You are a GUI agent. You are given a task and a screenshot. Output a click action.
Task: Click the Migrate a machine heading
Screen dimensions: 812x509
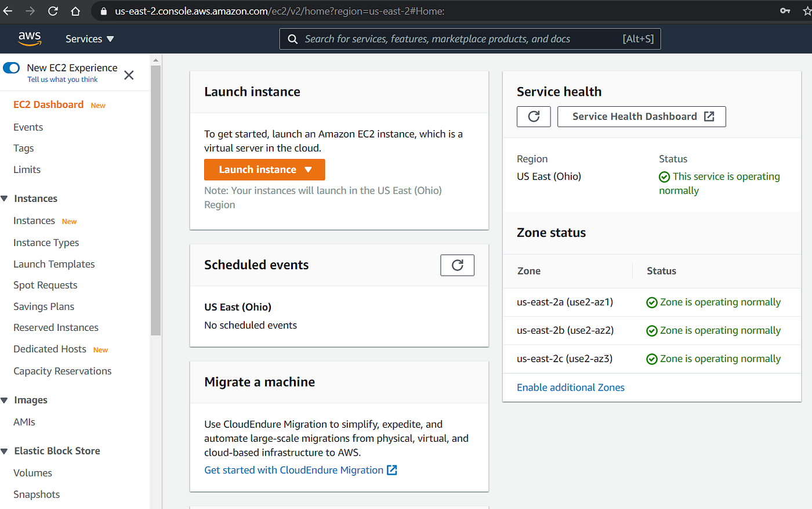tap(259, 382)
